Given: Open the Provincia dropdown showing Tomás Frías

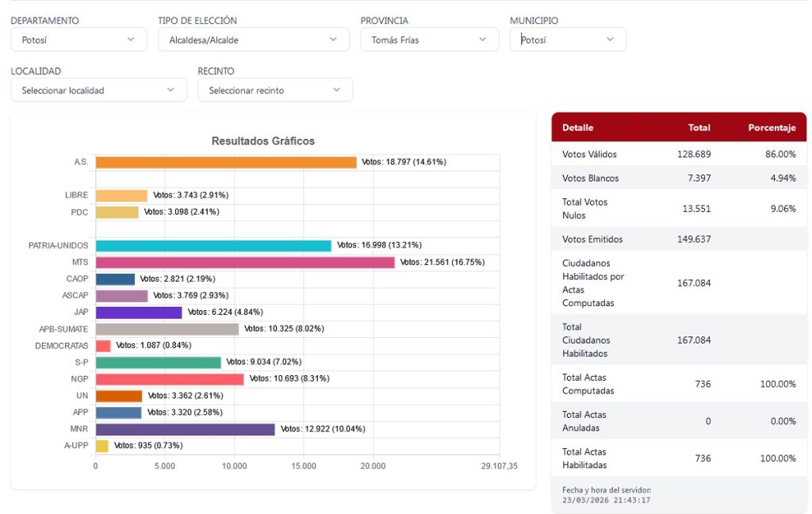Looking at the screenshot, I should 429,40.
